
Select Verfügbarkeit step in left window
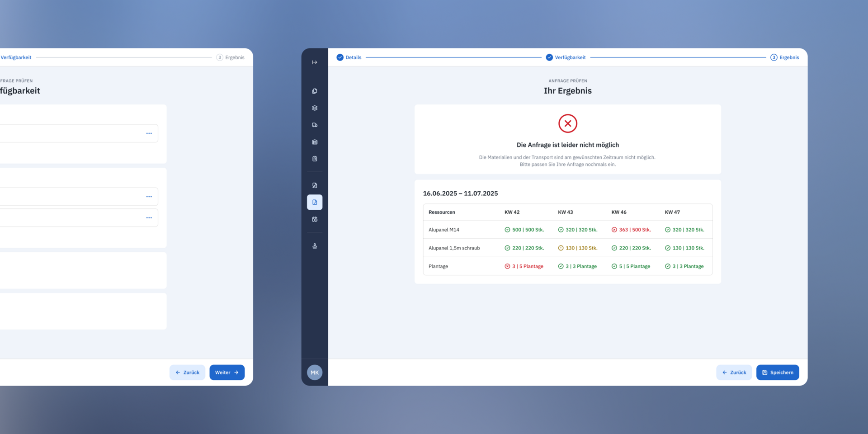coord(16,57)
